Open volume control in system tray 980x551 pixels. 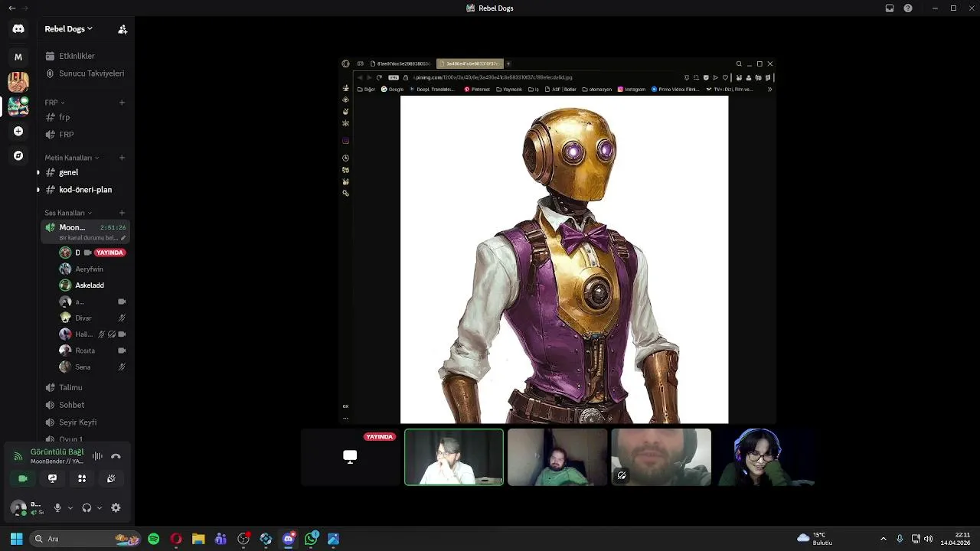pyautogui.click(x=928, y=539)
